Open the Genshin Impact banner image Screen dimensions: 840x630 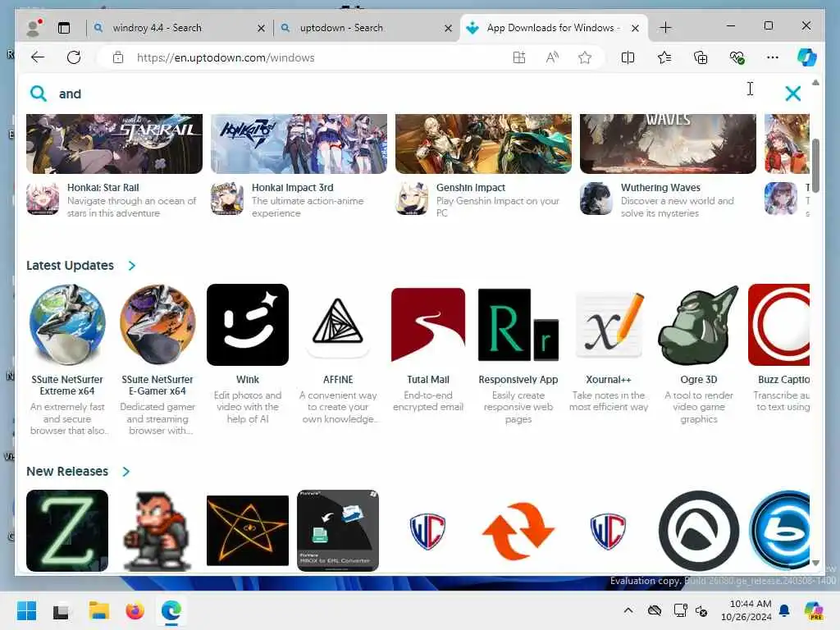click(483, 144)
